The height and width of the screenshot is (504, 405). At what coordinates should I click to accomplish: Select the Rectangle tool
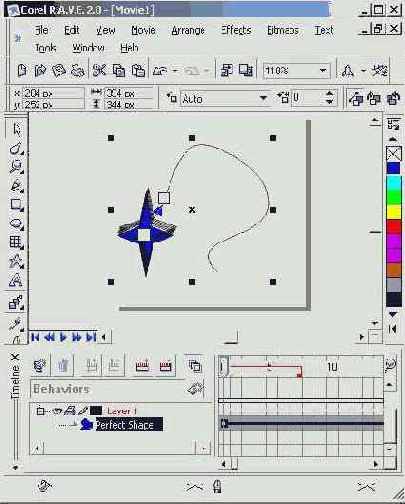point(16,204)
